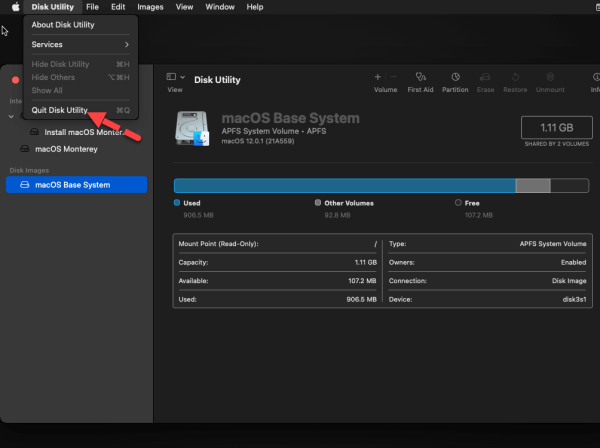Click the 1.11 GB capacity box
600x448 pixels.
557,127
